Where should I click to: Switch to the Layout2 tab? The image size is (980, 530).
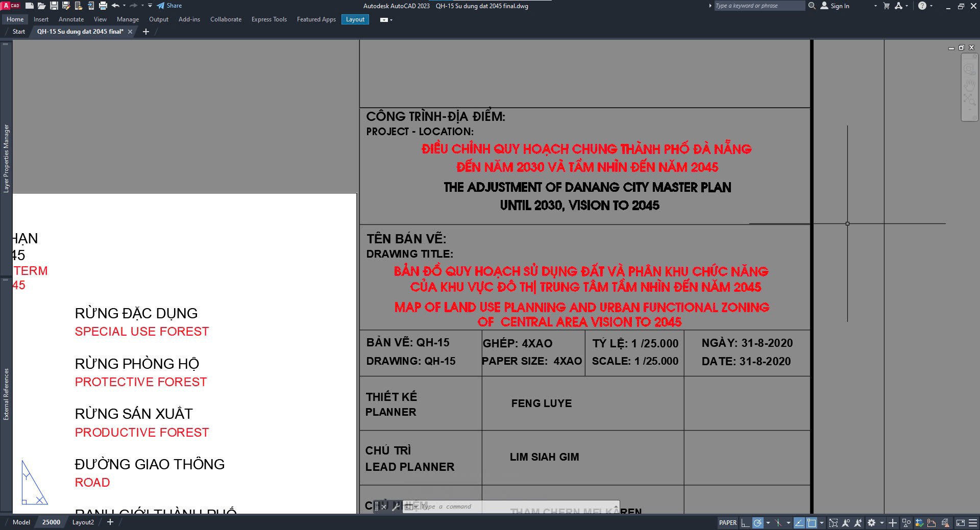click(83, 522)
